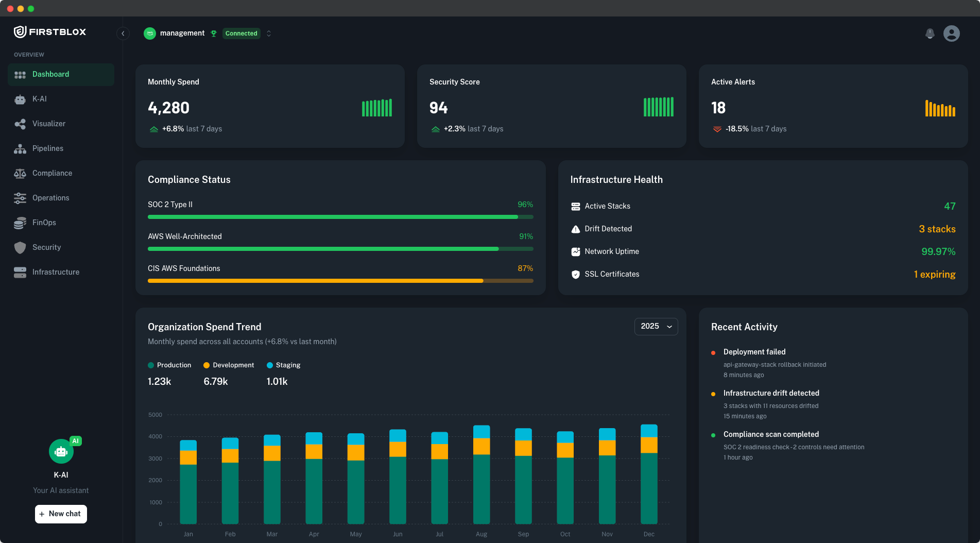This screenshot has height=543, width=980.
Task: Select FinOps from the sidebar
Action: point(44,223)
